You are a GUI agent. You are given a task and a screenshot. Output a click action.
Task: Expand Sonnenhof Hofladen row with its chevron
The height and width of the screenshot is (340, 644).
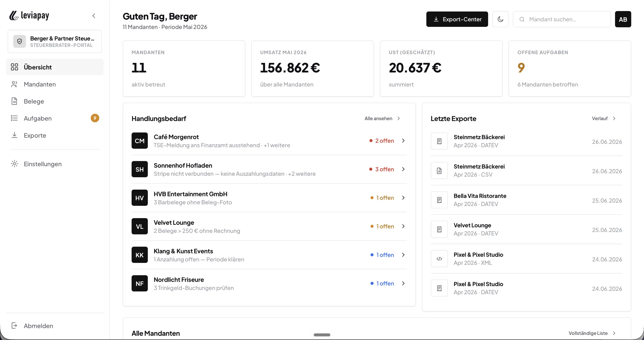(x=403, y=169)
